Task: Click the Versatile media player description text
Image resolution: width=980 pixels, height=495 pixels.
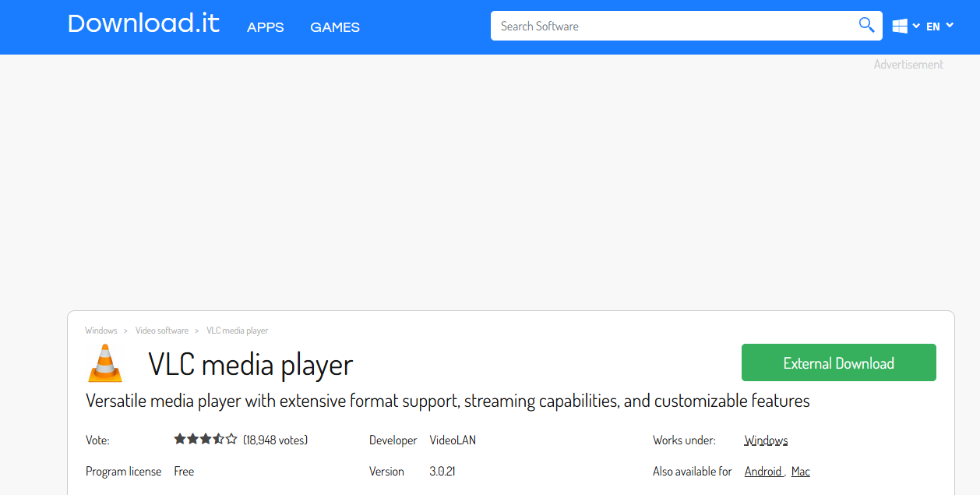Action: coord(448,401)
